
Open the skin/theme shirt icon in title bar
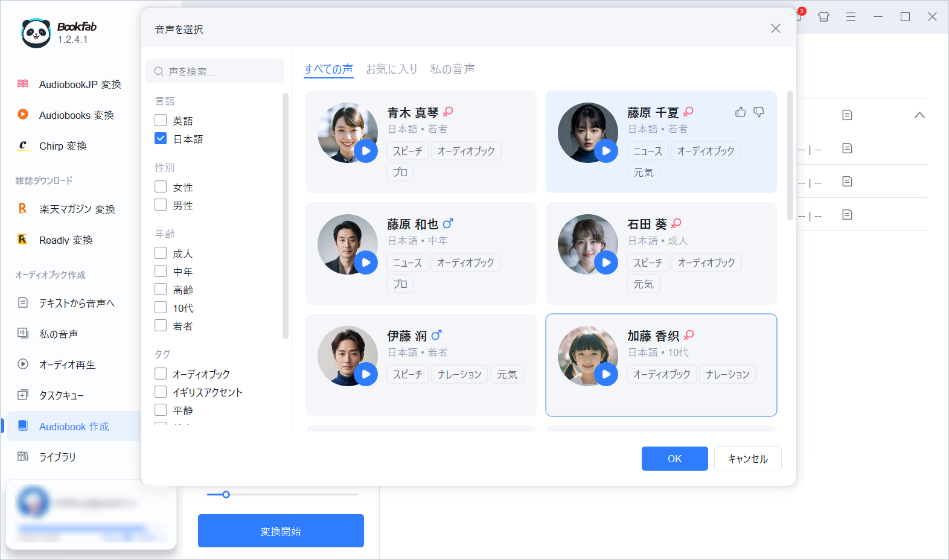[823, 17]
